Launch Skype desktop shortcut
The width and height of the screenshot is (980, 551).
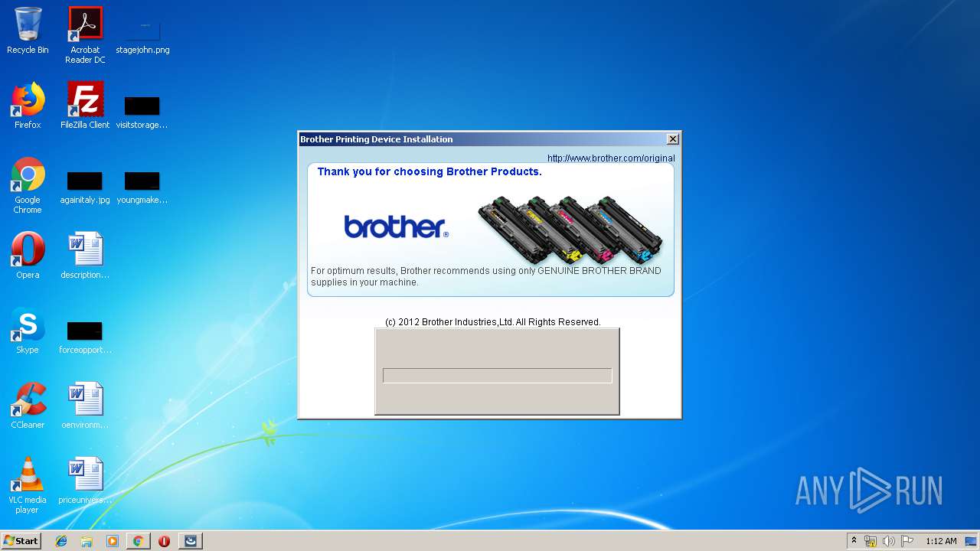point(28,331)
